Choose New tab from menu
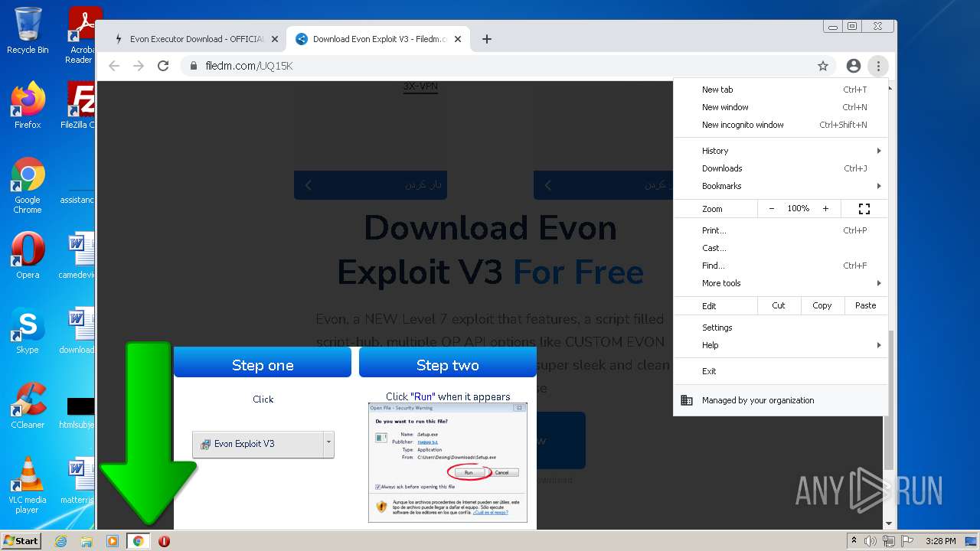The image size is (980, 551). pyautogui.click(x=780, y=90)
